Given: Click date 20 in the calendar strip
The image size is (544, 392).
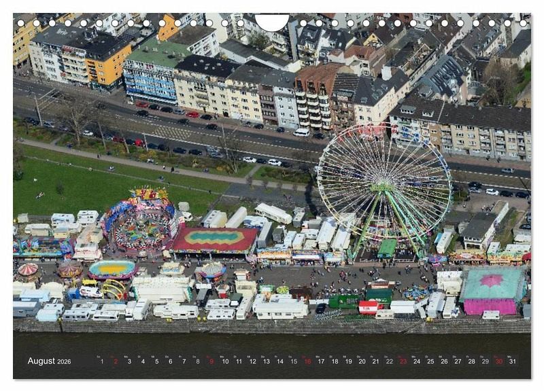Looking at the screenshot, I should click(x=362, y=361).
